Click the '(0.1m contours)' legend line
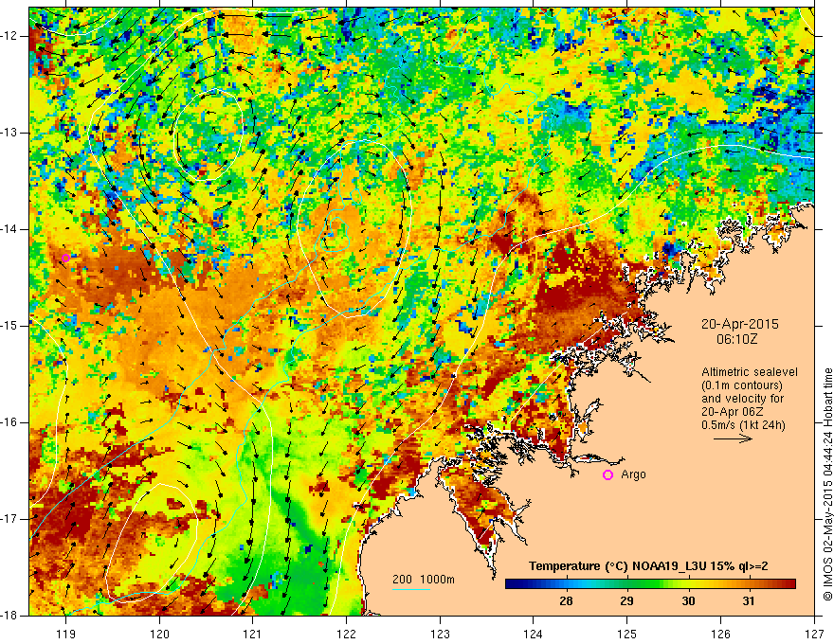 [742, 385]
